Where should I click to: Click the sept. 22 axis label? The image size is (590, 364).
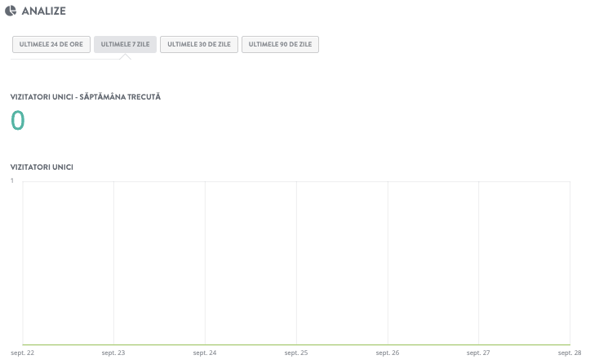click(x=23, y=353)
